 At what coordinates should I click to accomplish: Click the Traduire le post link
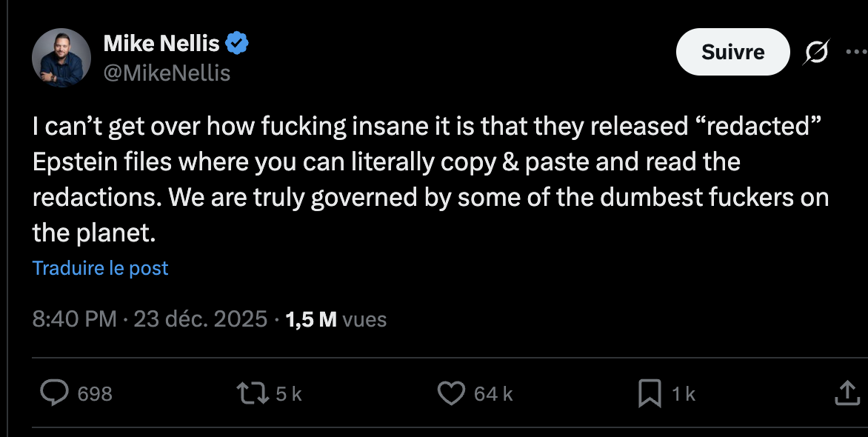[x=101, y=268]
